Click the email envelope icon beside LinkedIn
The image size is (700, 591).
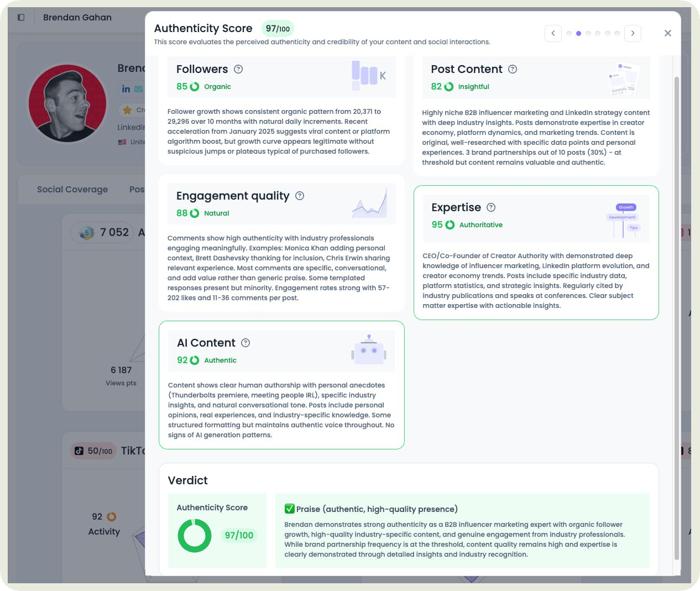(137, 88)
